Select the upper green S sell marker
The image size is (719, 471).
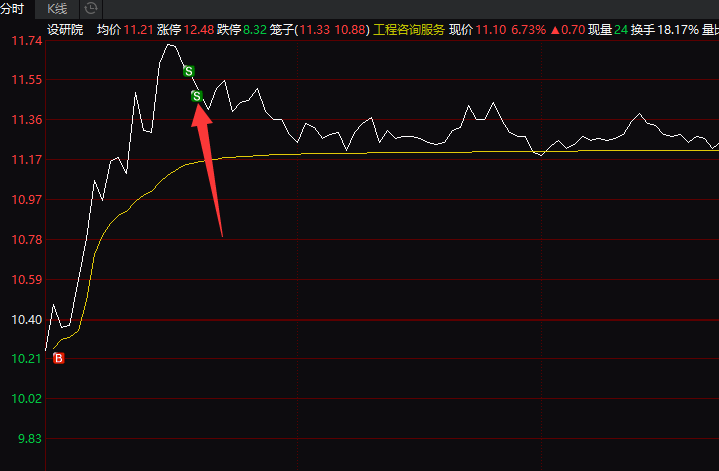point(188,71)
